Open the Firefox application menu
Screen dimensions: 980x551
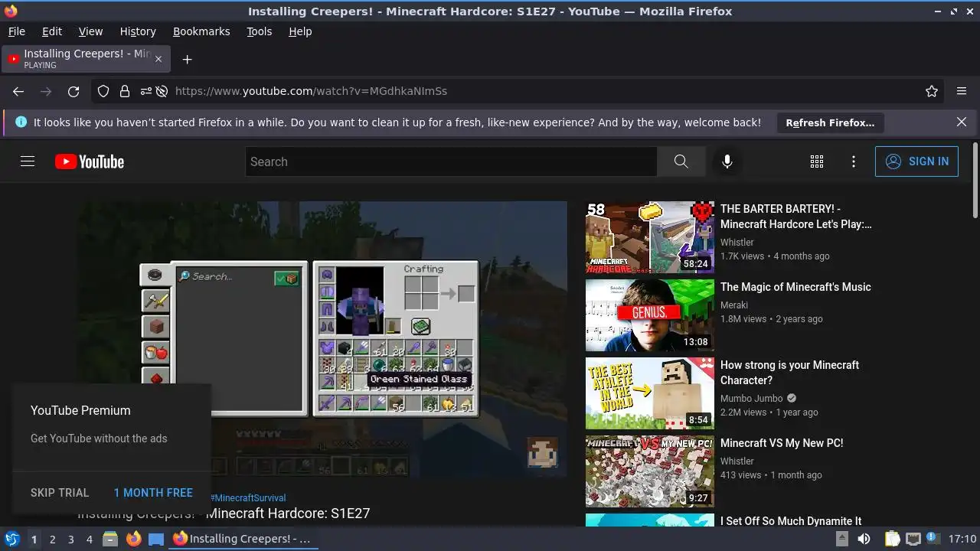[x=962, y=91]
